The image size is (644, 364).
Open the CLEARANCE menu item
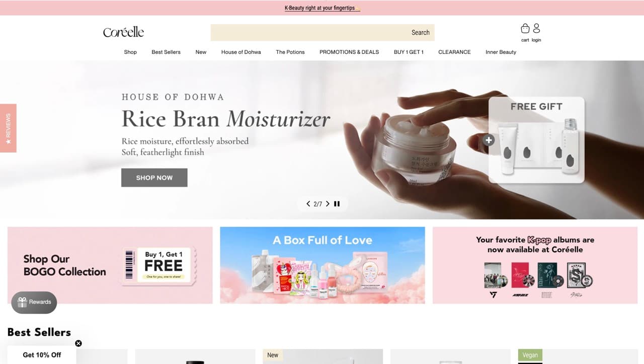click(x=454, y=52)
